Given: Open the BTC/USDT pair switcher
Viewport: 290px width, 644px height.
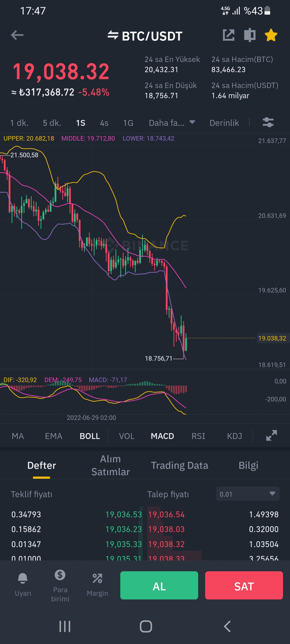Looking at the screenshot, I should (x=145, y=36).
